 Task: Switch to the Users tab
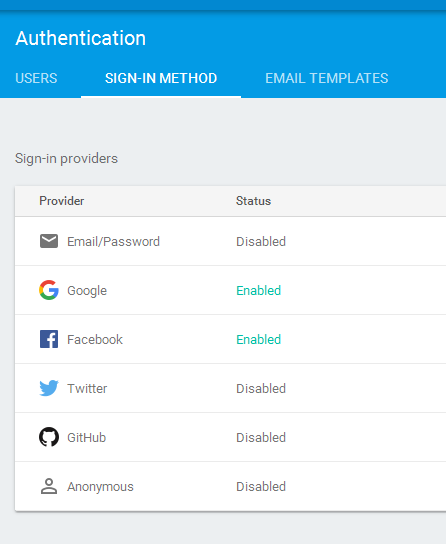click(x=36, y=78)
